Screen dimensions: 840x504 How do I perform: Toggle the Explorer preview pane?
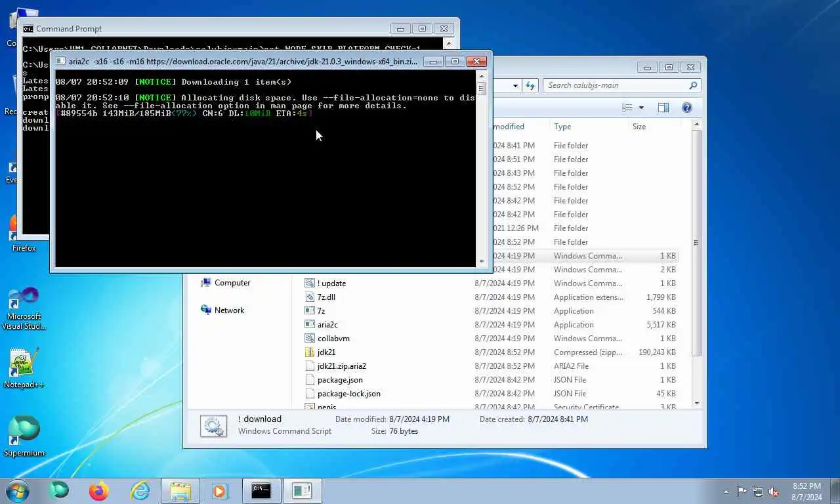click(663, 108)
